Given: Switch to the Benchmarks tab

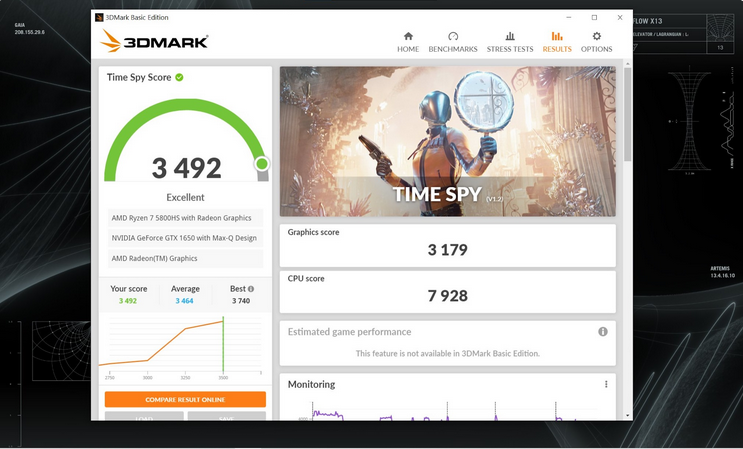Looking at the screenshot, I should pos(453,42).
